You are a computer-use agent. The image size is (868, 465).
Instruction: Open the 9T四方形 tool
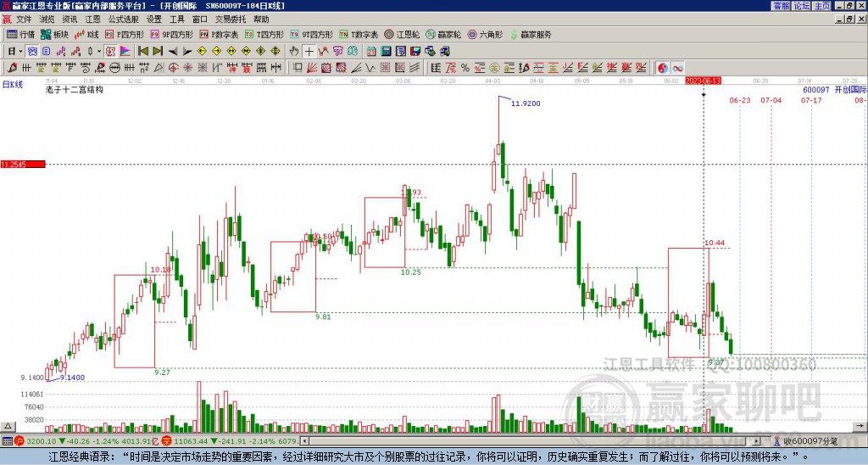pos(311,34)
